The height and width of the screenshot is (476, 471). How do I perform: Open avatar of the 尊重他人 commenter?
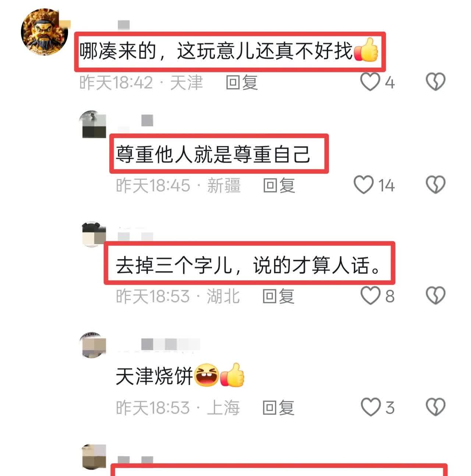click(93, 124)
